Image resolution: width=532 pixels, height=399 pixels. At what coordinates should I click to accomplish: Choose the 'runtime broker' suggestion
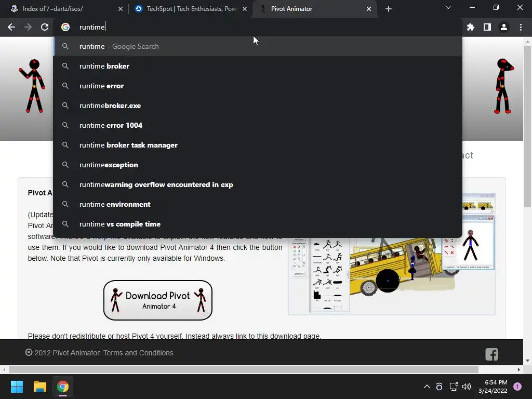258,66
